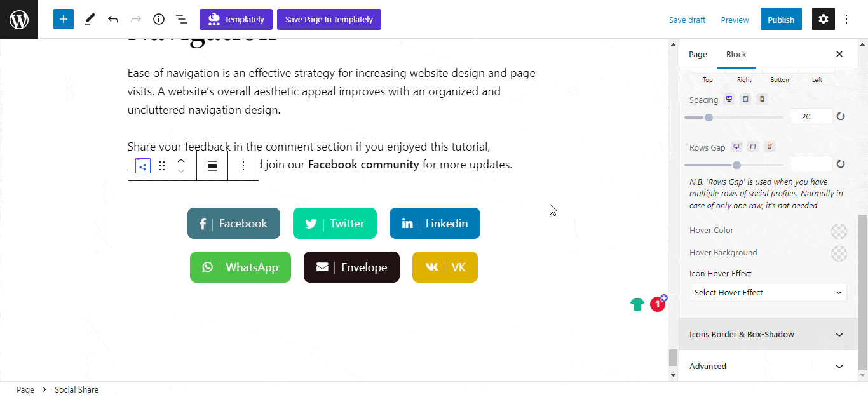868x397 pixels.
Task: Open the three-dot options menu top right
Action: [x=846, y=19]
